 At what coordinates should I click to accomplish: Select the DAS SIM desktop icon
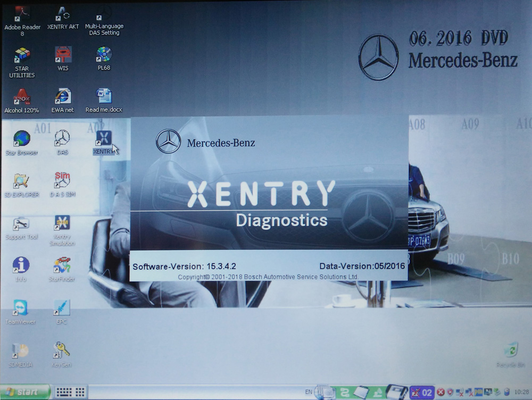tap(62, 185)
